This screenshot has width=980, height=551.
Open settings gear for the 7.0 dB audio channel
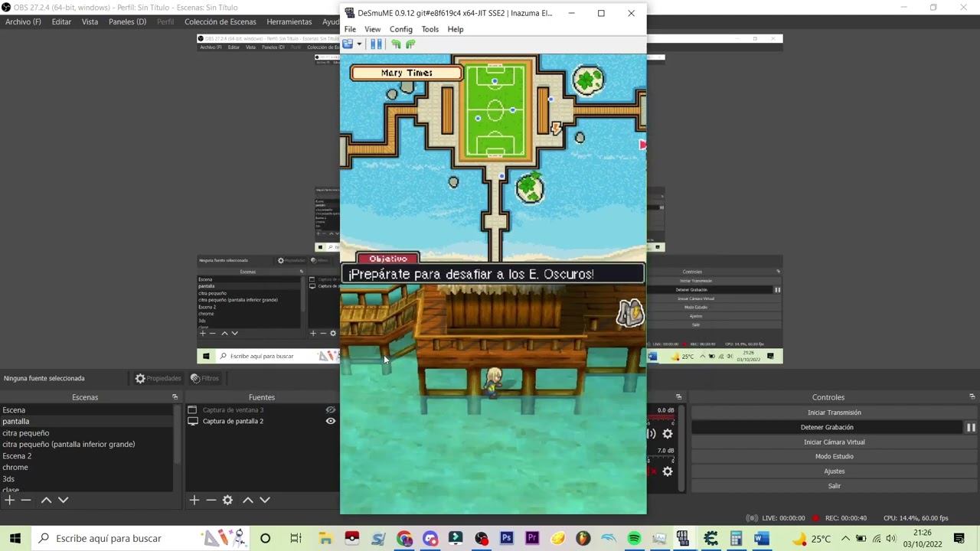[668, 471]
